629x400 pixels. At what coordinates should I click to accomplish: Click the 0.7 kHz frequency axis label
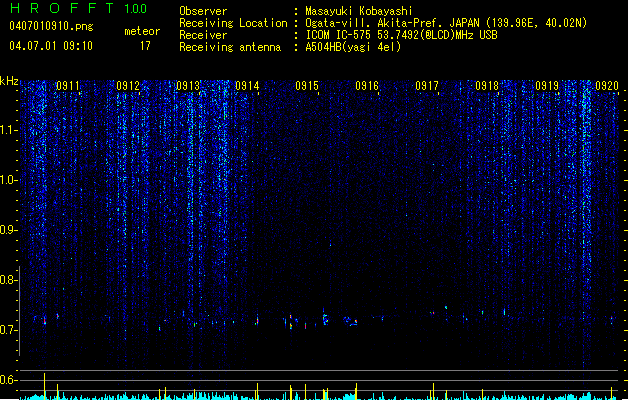[8, 330]
